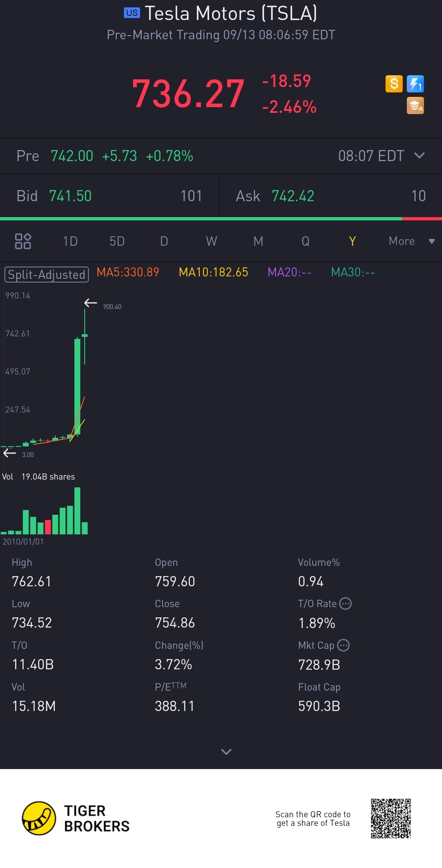The height and width of the screenshot is (868, 442).
Task: Tap the Change(%) value 3.72%
Action: [x=174, y=664]
